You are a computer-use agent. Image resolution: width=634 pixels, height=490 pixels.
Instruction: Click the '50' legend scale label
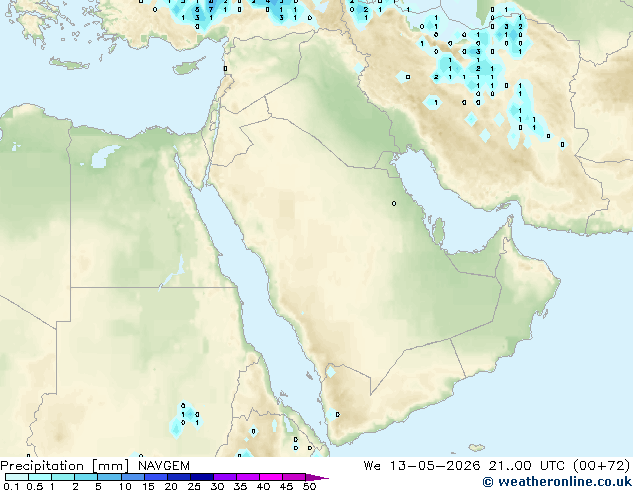310,486
